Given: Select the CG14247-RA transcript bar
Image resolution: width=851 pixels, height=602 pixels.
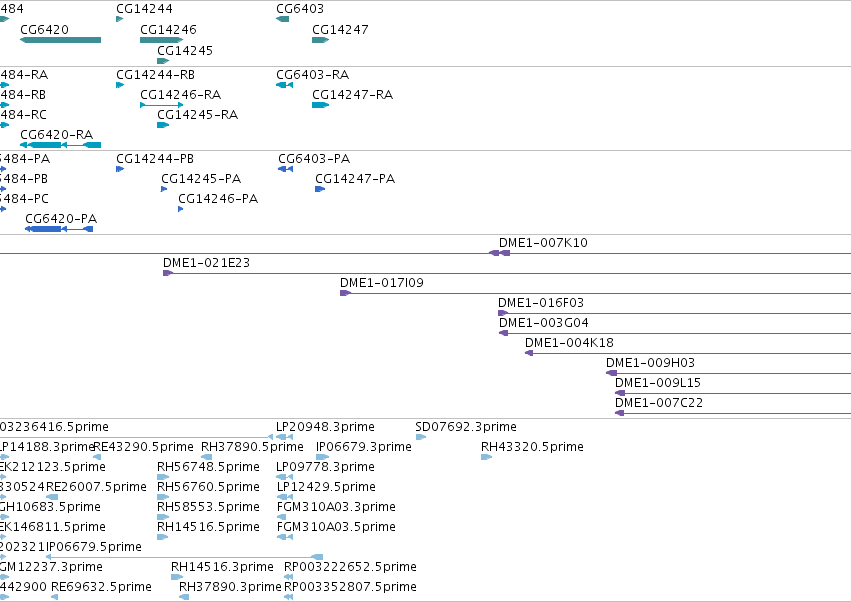Looking at the screenshot, I should click(x=320, y=105).
